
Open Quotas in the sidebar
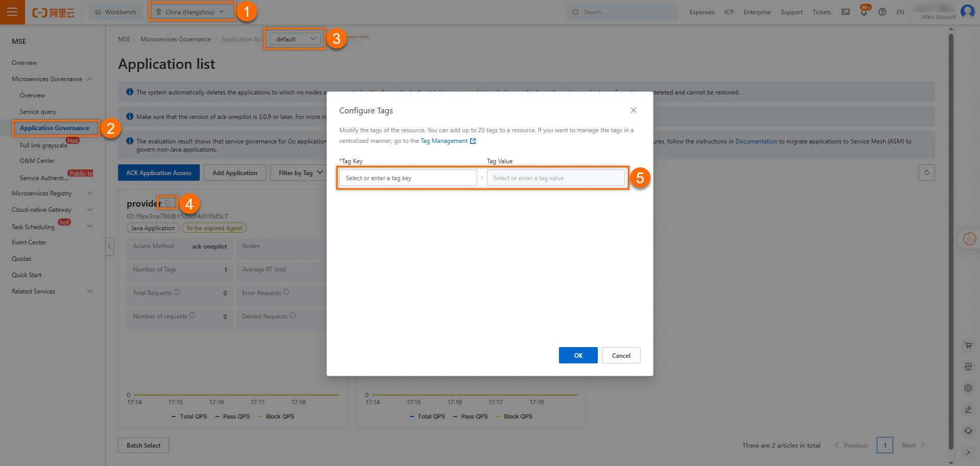[x=21, y=259]
